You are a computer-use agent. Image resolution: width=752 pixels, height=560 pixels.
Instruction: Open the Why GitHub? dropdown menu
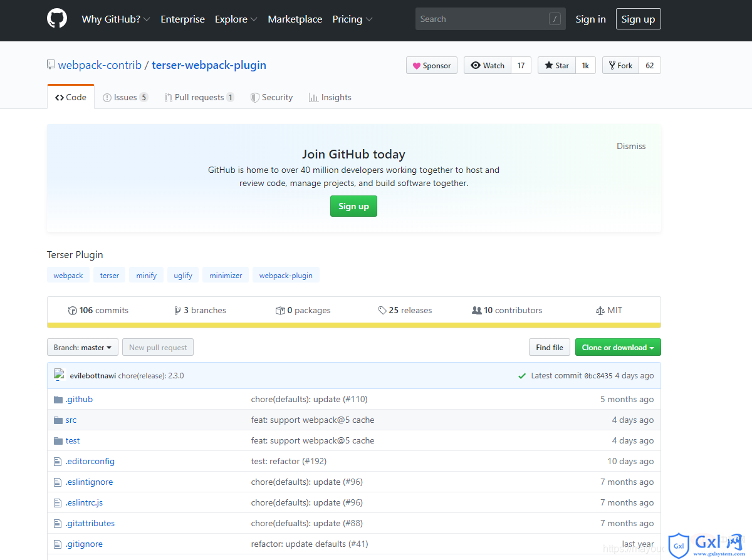[x=116, y=19]
